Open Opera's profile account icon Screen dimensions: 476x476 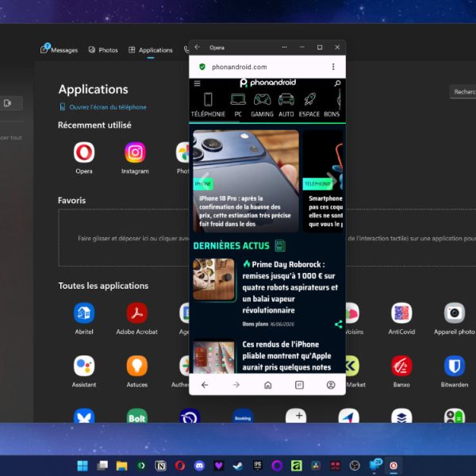(x=331, y=385)
